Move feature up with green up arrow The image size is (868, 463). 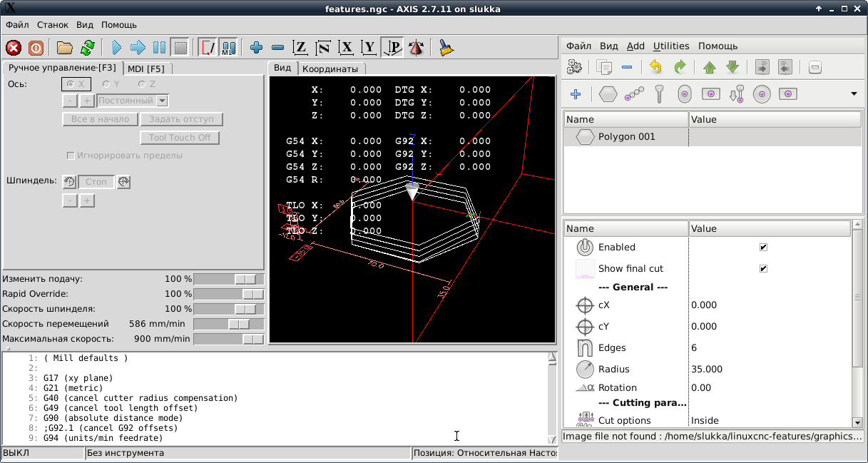coord(709,67)
